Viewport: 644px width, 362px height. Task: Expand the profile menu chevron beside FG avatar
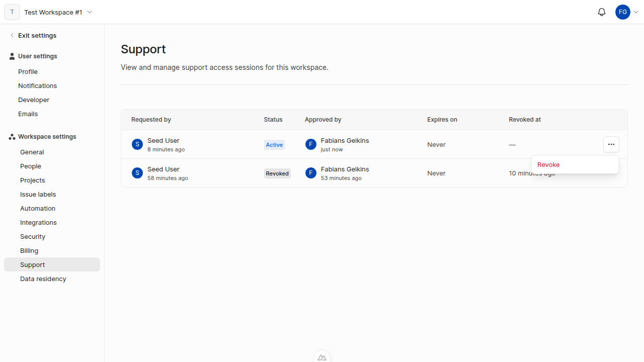coord(635,12)
